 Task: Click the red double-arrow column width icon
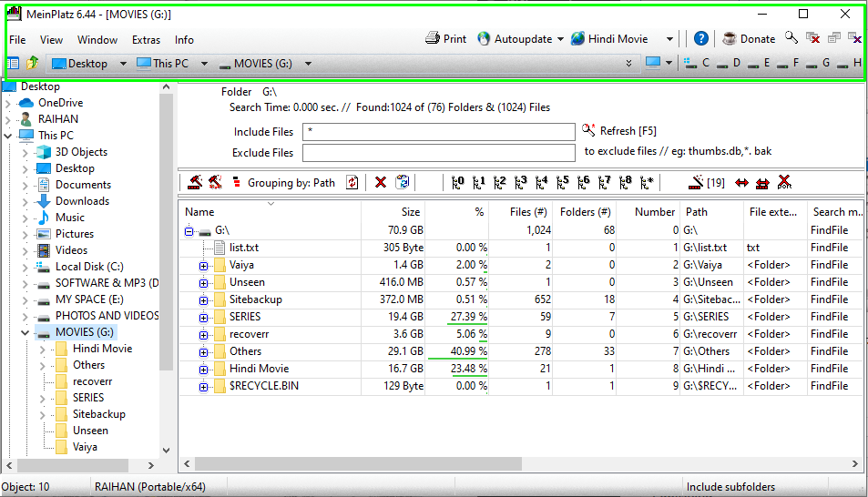(x=741, y=183)
